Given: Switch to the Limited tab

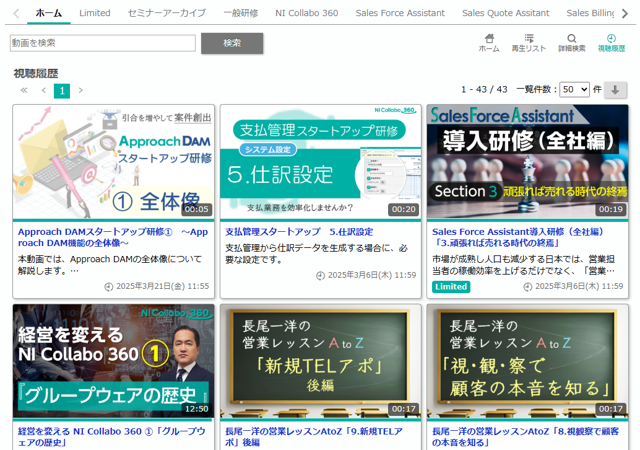Looking at the screenshot, I should (95, 13).
